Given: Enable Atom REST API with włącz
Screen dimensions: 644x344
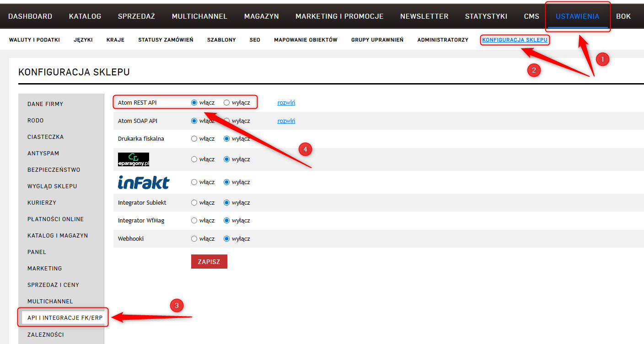Looking at the screenshot, I should click(194, 103).
